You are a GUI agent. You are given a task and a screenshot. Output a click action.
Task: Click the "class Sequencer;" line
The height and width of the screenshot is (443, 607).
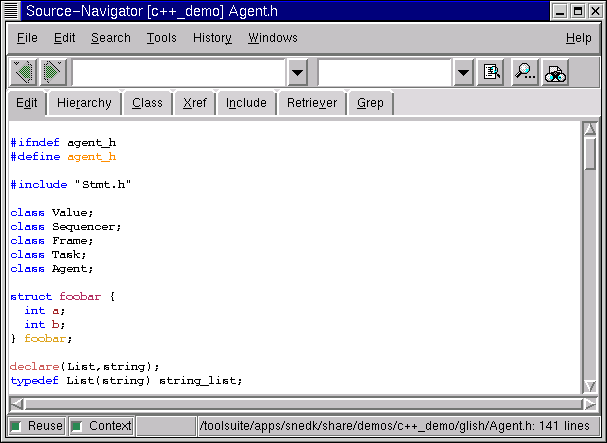(66, 227)
